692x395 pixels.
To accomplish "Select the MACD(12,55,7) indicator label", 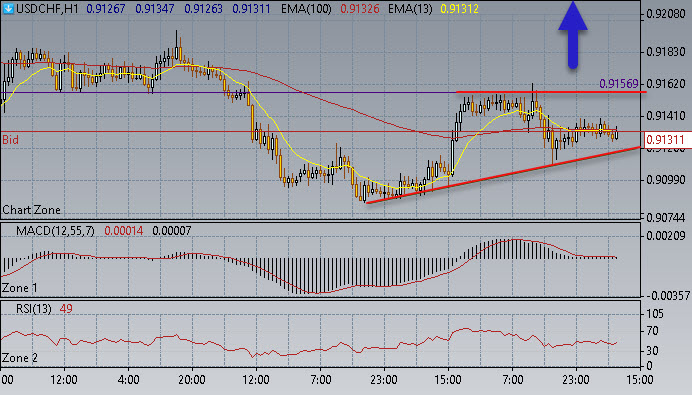I will pos(55,231).
